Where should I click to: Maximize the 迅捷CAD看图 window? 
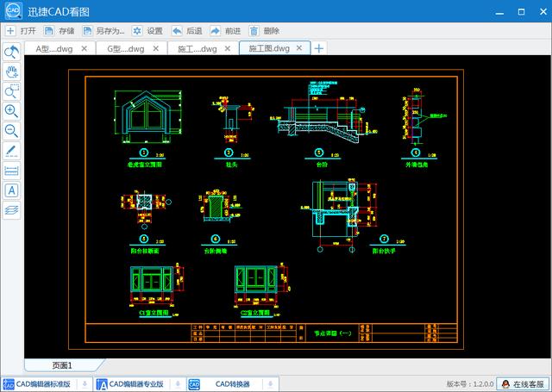(521, 12)
